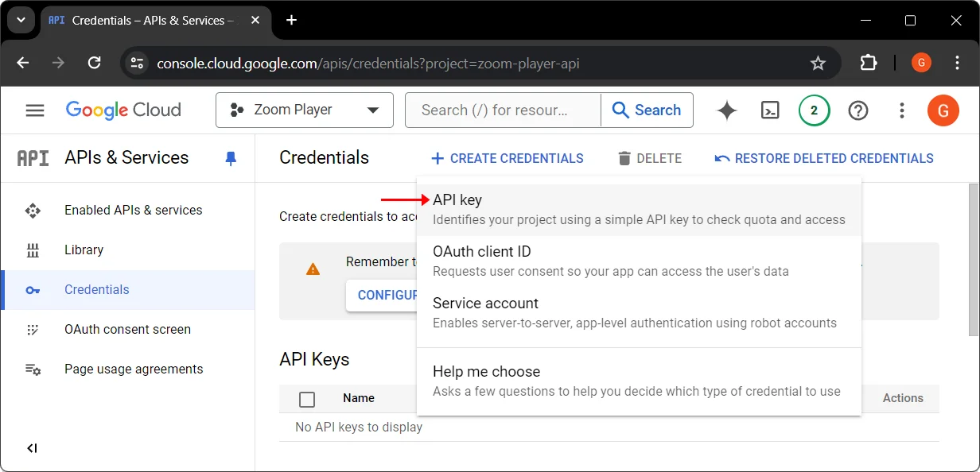Select Help me choose option
Viewport: 980px width, 472px height.
pyautogui.click(x=639, y=381)
